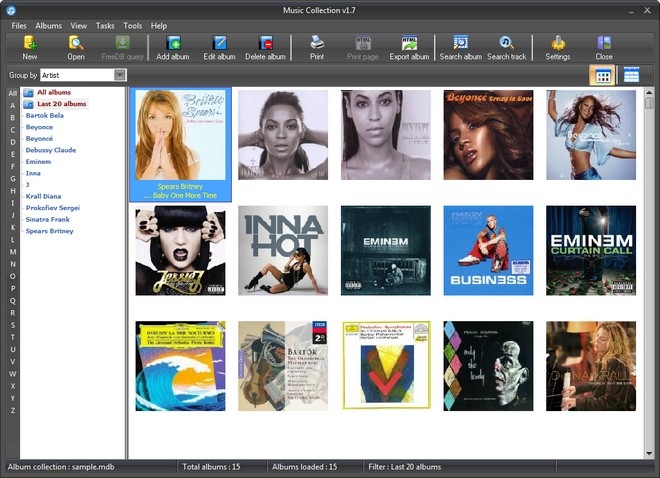Filter by the All letter index
Screen dimensions: 660x478
13,93
